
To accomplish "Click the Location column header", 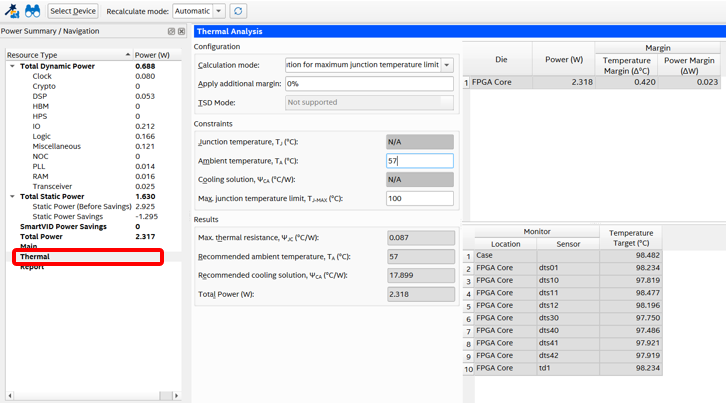I will pos(505,244).
